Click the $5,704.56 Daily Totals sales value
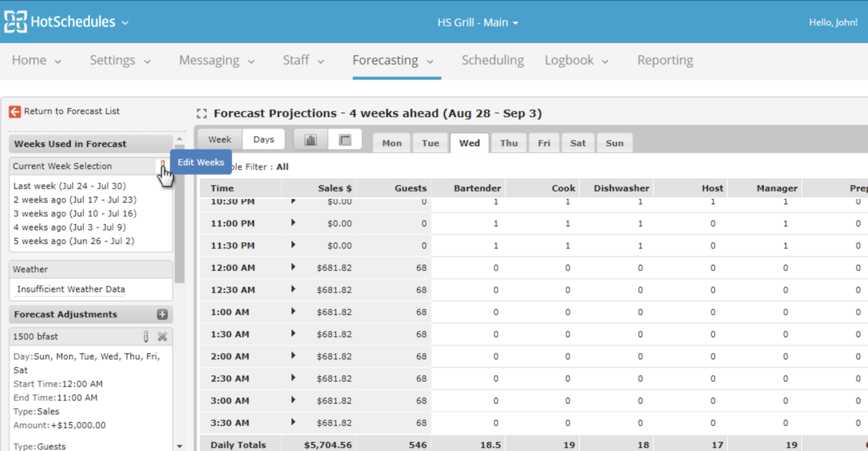868x451 pixels. [328, 445]
